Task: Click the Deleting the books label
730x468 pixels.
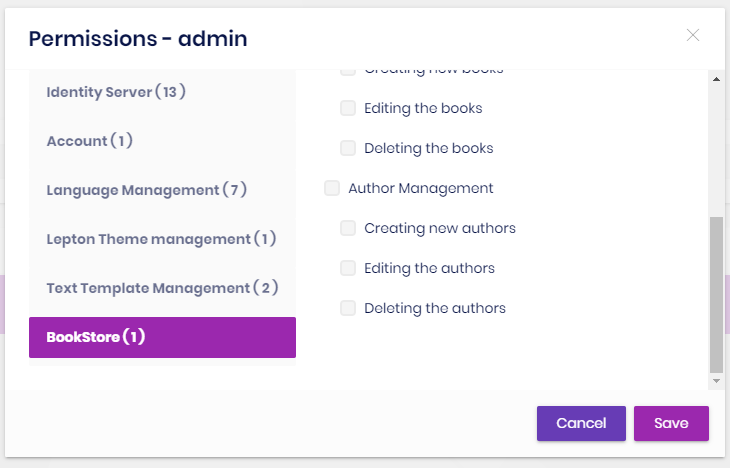Action: point(429,148)
